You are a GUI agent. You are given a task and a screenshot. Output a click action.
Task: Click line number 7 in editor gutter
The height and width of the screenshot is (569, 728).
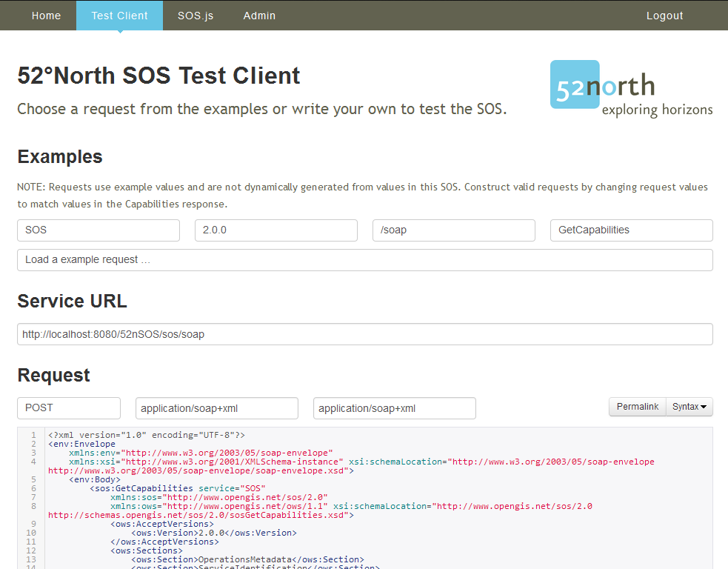[x=33, y=497]
